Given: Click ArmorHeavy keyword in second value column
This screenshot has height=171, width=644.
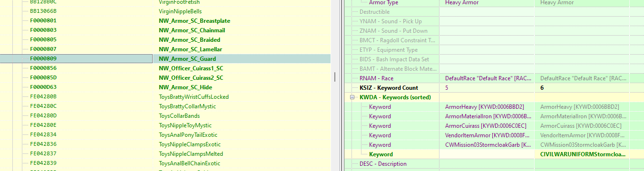Looking at the screenshot, I should (x=580, y=106).
